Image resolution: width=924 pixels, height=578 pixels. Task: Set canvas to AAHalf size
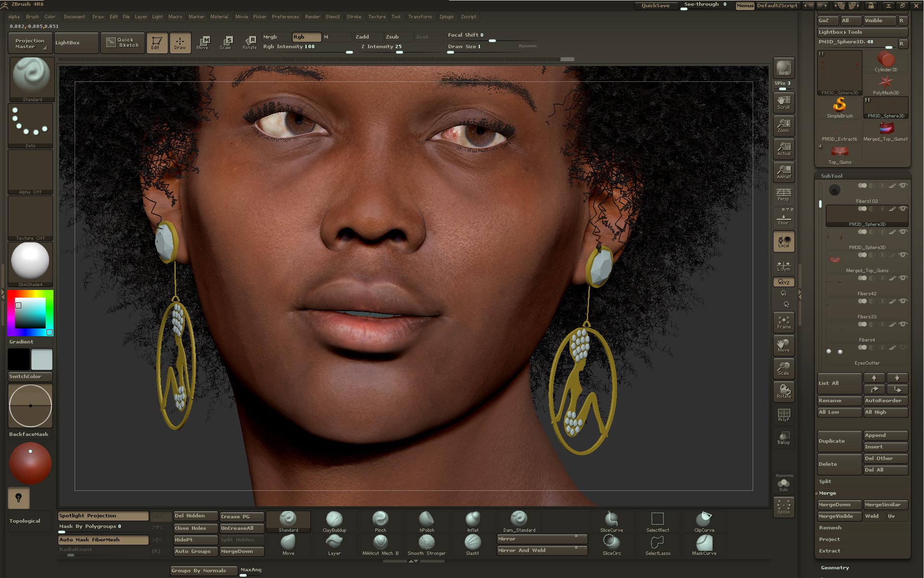[x=783, y=171]
